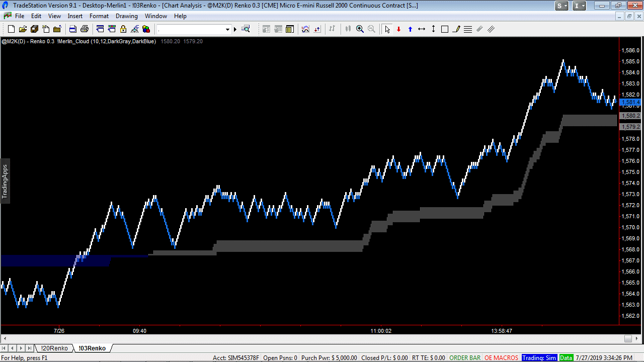Select the horizontal parallel lines tool
This screenshot has width=644, height=362.
468,29
